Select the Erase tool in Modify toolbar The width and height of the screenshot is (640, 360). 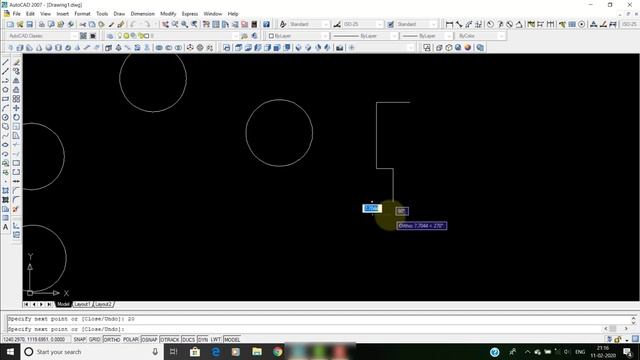click(x=16, y=62)
